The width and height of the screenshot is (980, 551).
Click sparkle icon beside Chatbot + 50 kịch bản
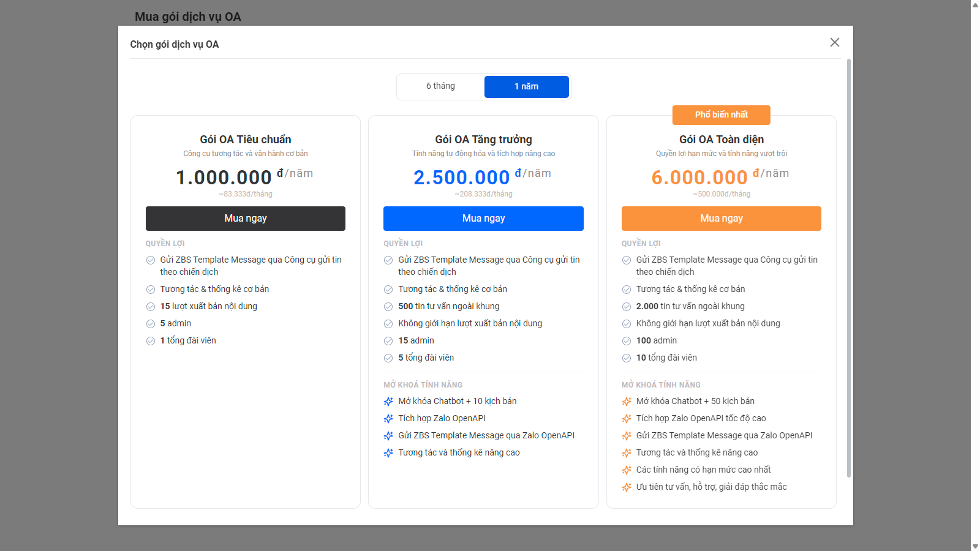(627, 402)
